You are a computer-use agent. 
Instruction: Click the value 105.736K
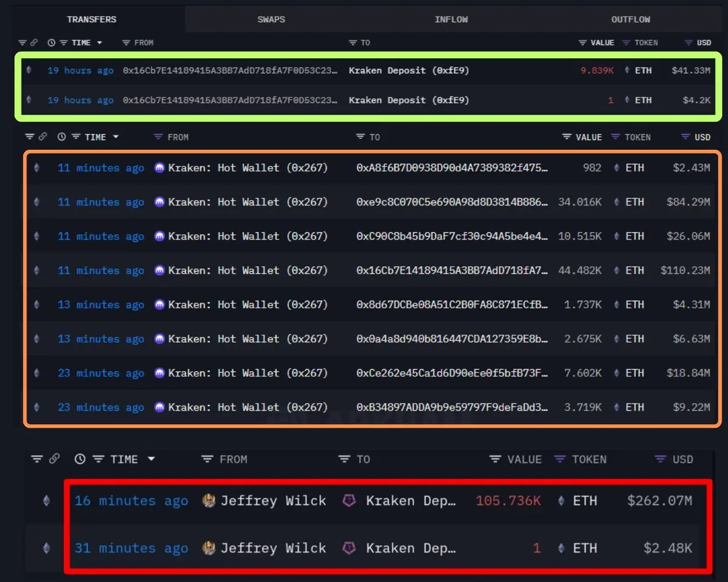(508, 501)
